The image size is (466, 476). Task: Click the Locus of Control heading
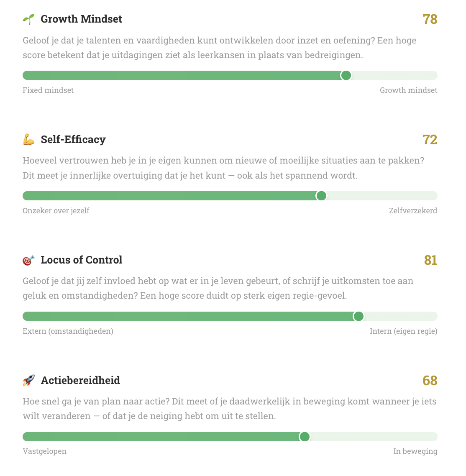coord(82,260)
